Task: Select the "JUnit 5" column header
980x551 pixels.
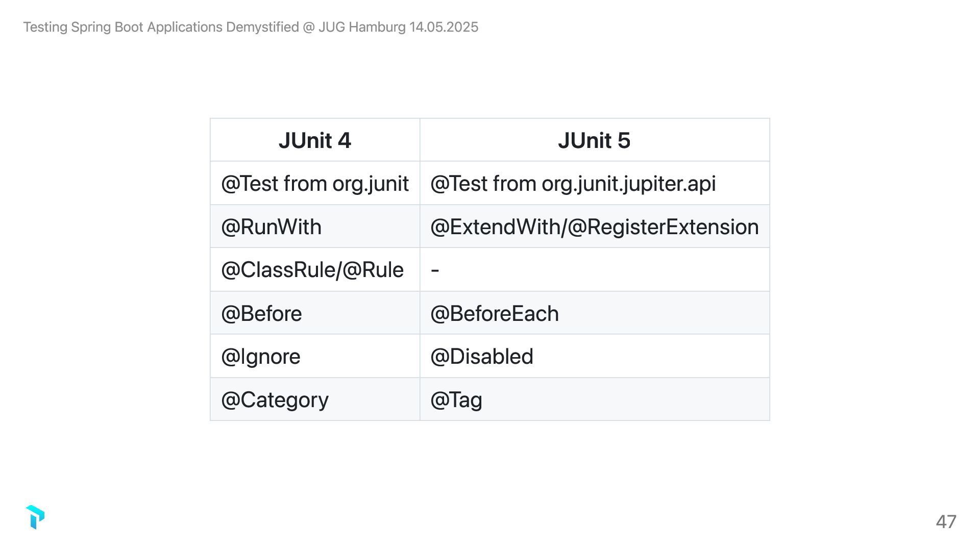Action: (x=594, y=140)
